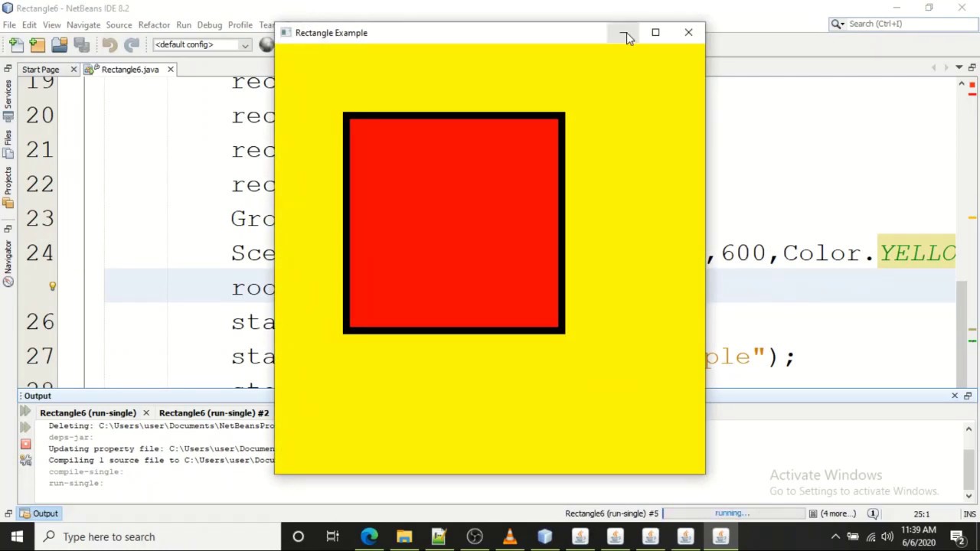
Task: Click the Rectangle Example window title bar icon
Action: [286, 33]
